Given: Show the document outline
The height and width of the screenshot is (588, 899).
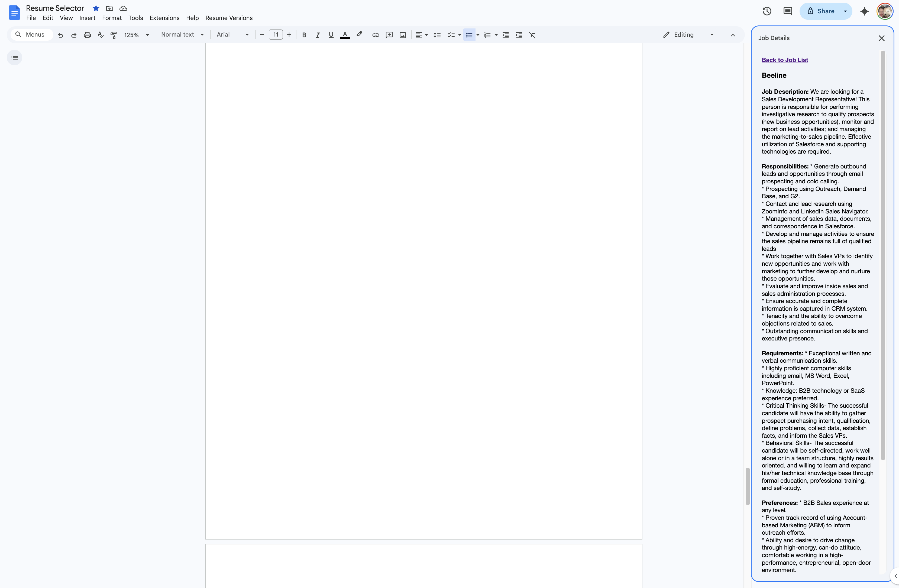Looking at the screenshot, I should 15,58.
